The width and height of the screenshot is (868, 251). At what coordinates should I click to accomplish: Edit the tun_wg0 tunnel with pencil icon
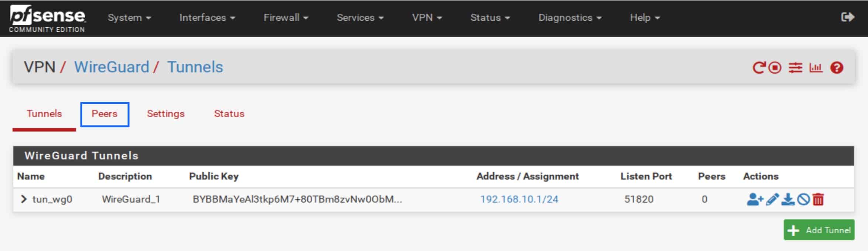coord(772,199)
